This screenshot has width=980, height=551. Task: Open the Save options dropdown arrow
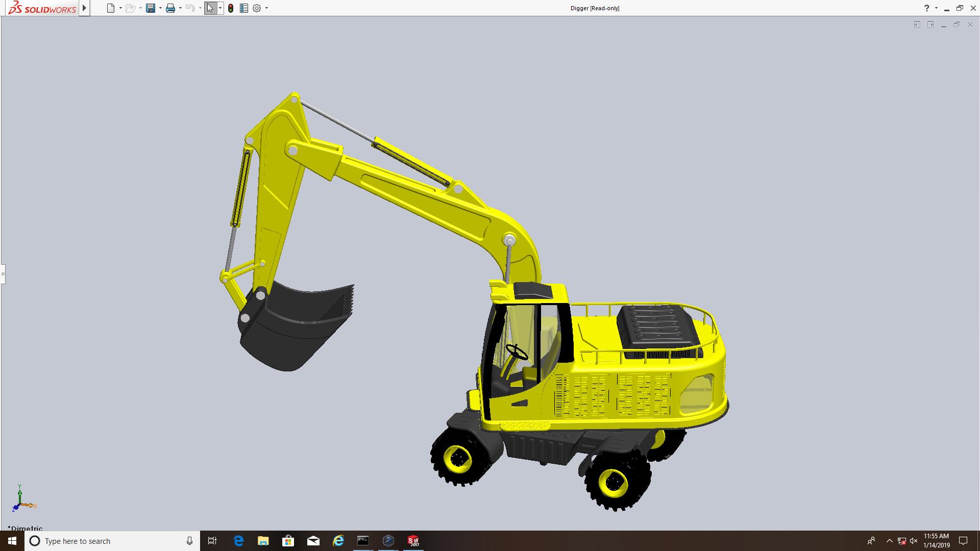(160, 8)
